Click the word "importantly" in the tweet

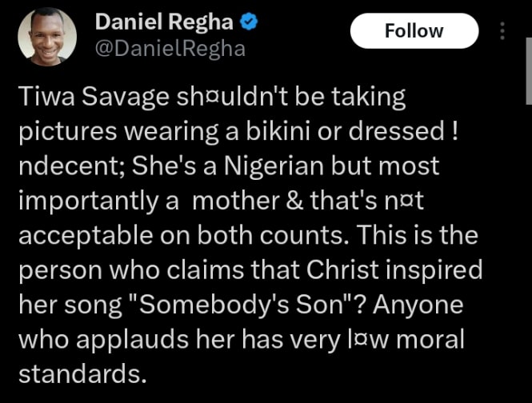[x=88, y=201]
